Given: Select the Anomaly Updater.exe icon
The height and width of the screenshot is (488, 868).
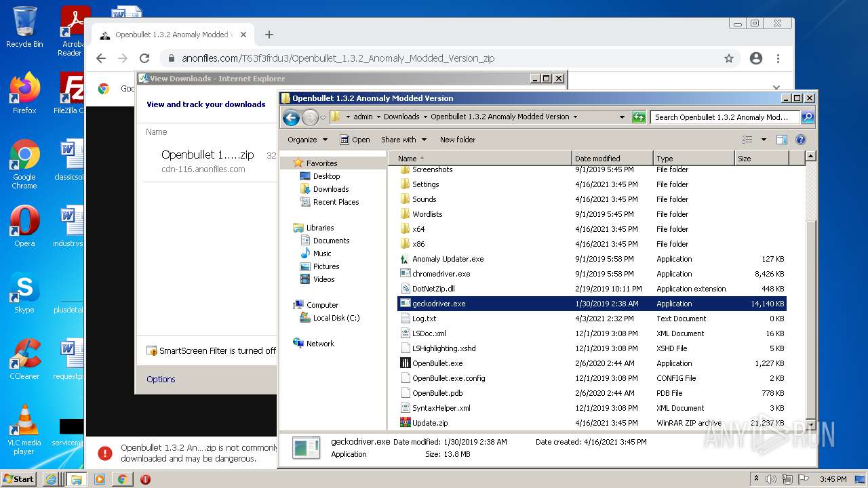Looking at the screenshot, I should (406, 259).
